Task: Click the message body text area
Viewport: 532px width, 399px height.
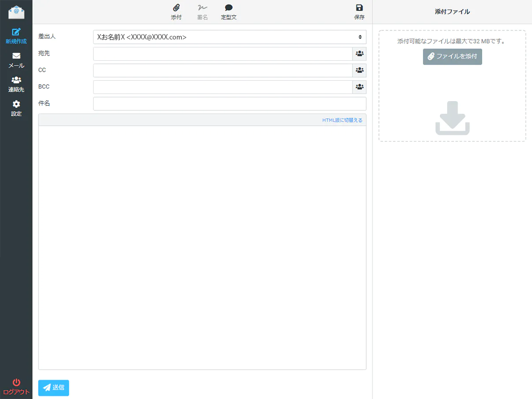Action: coord(202,247)
